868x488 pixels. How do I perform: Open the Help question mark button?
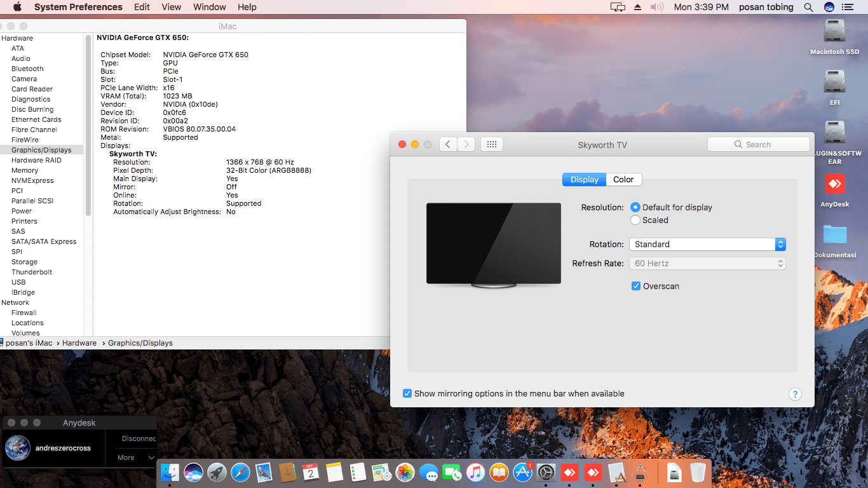tap(795, 394)
